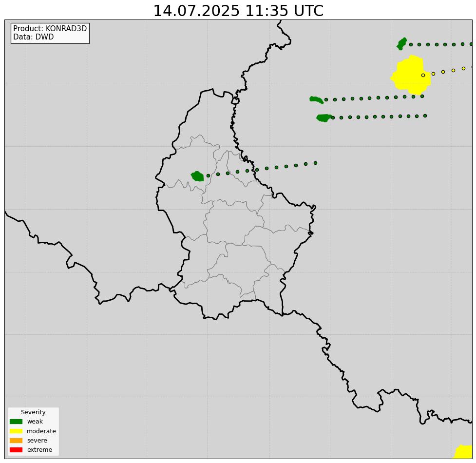Click the 'severe' legend label

coord(37,440)
